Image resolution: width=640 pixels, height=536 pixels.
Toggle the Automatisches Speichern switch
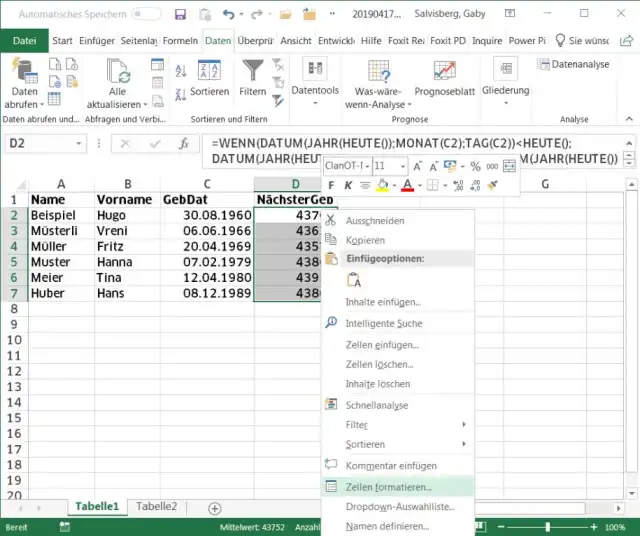click(146, 15)
